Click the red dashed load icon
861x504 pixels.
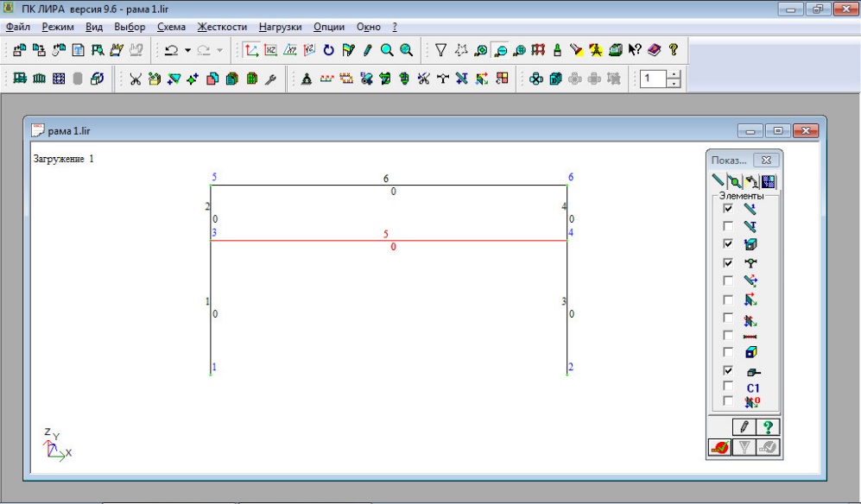(x=326, y=79)
